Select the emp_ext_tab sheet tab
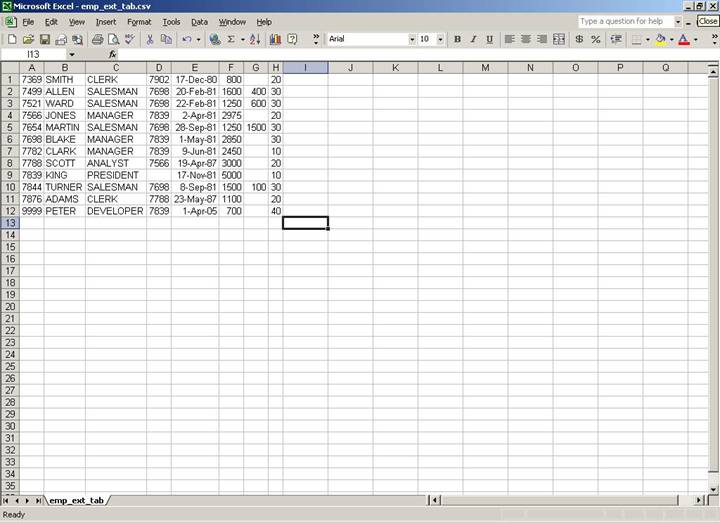 (x=77, y=500)
